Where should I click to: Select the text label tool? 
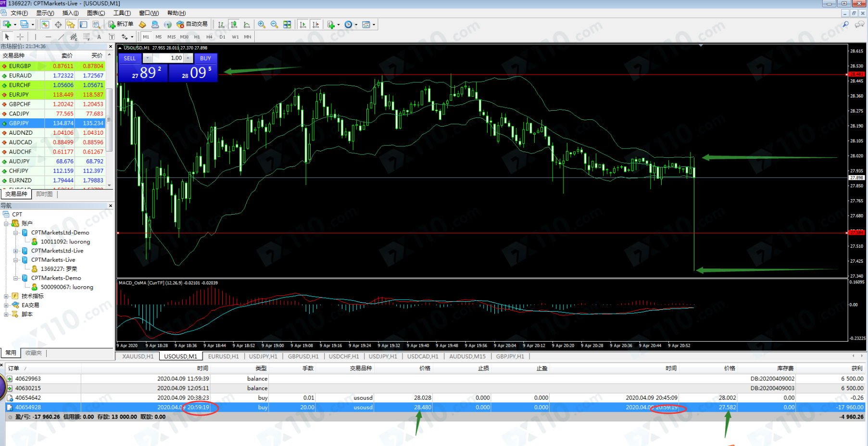point(112,37)
